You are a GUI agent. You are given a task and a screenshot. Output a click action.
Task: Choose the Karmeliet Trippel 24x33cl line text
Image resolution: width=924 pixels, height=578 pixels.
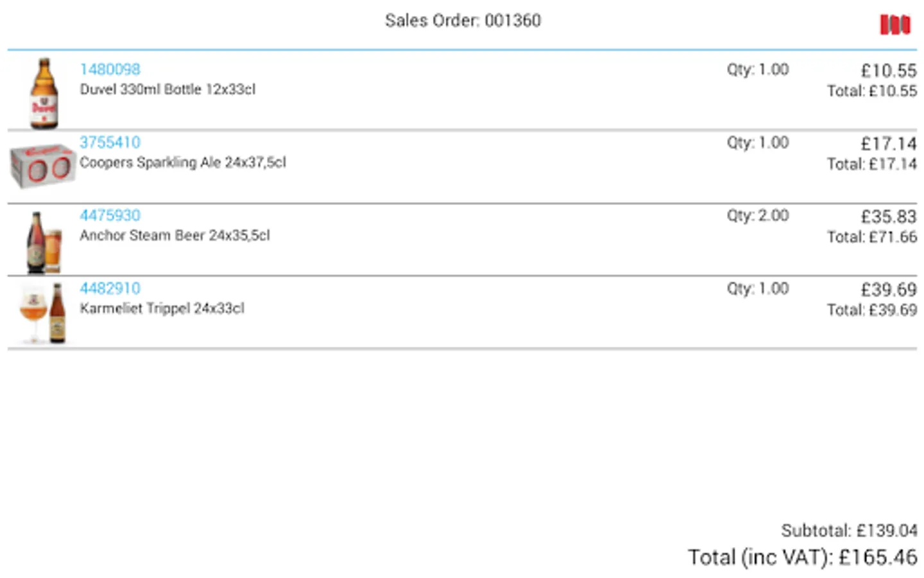(162, 308)
